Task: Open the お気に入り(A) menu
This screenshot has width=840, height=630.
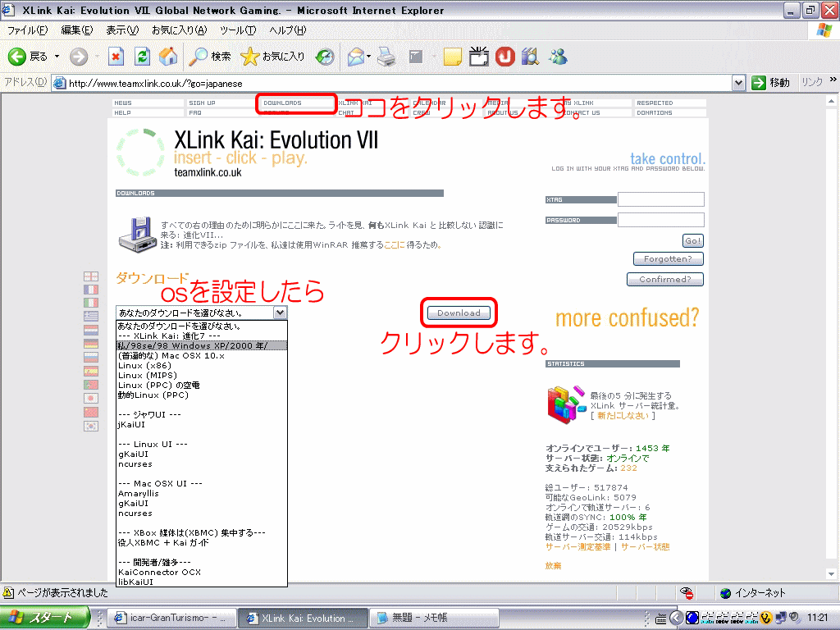Action: tap(179, 30)
